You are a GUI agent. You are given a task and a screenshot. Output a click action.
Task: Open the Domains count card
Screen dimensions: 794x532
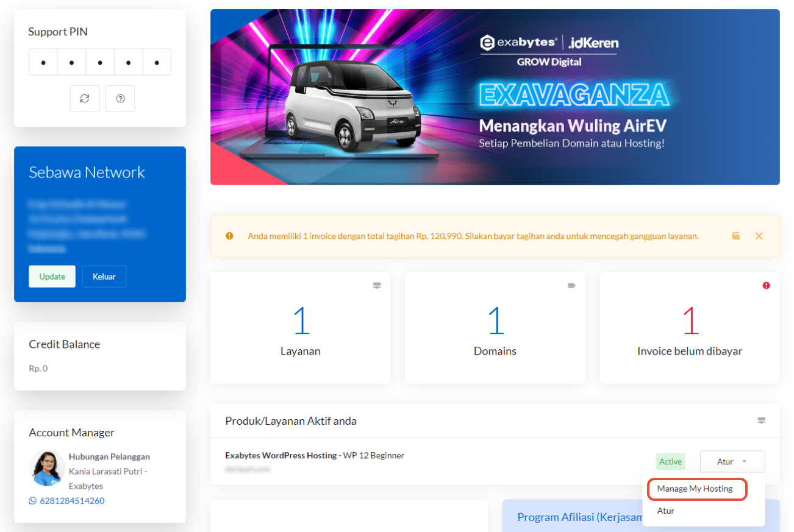point(495,328)
